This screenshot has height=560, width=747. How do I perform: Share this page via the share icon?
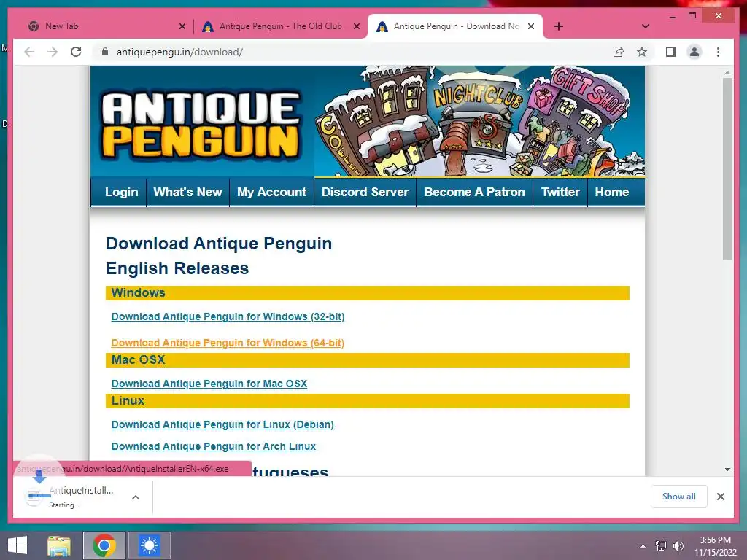619,52
